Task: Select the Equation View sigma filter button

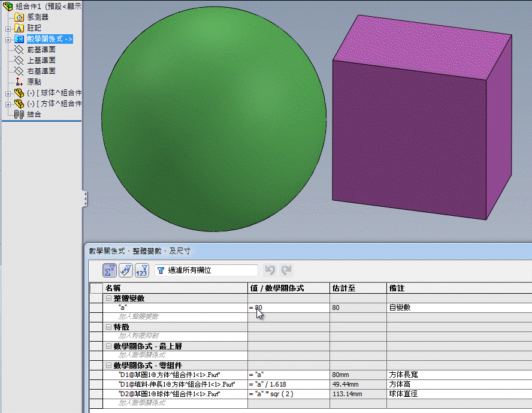Action: [110, 270]
